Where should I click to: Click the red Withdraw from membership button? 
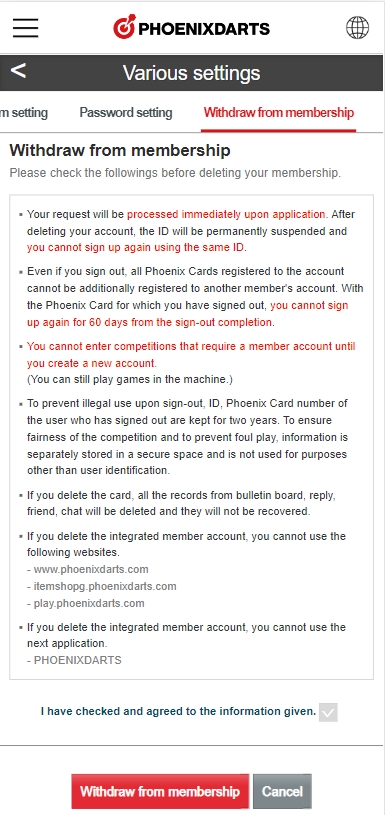coord(160,791)
